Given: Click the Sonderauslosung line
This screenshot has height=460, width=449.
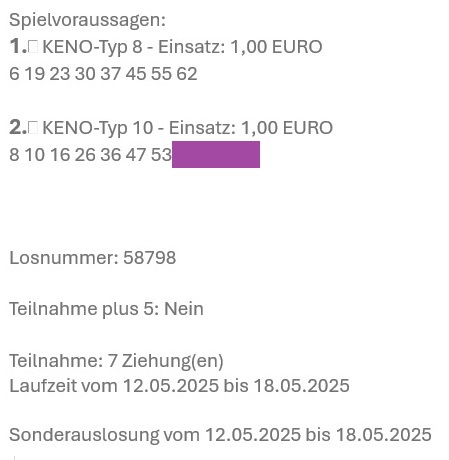Looking at the screenshot, I should click(x=220, y=435).
